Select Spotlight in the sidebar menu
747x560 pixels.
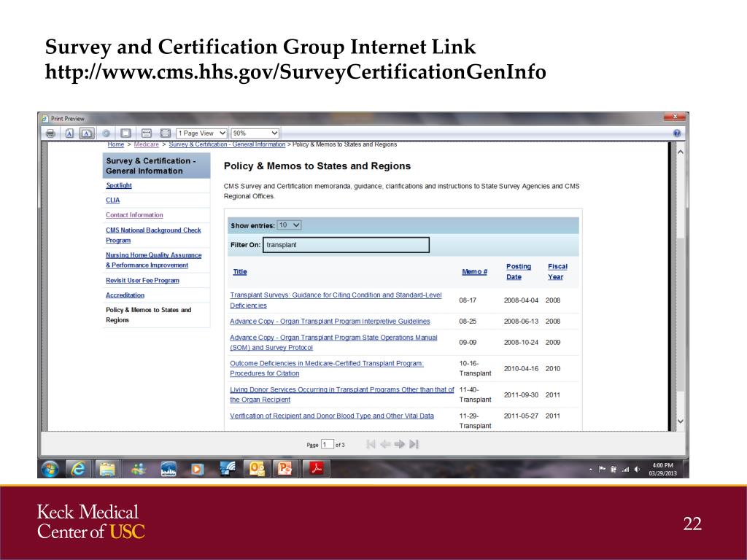click(x=119, y=185)
